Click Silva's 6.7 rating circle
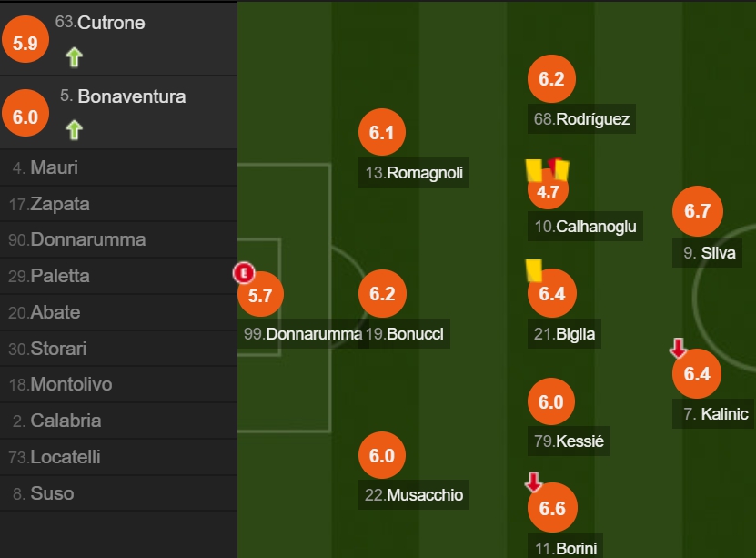 pos(697,211)
